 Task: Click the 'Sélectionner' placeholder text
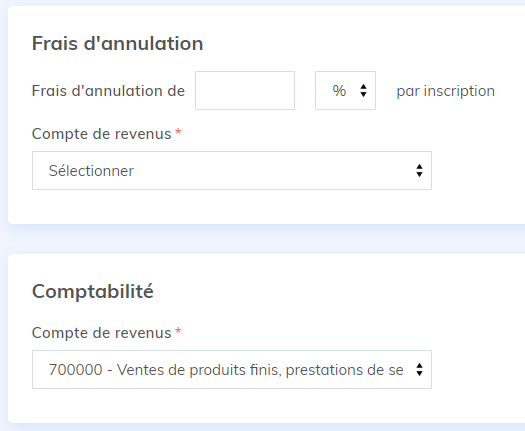pos(91,171)
